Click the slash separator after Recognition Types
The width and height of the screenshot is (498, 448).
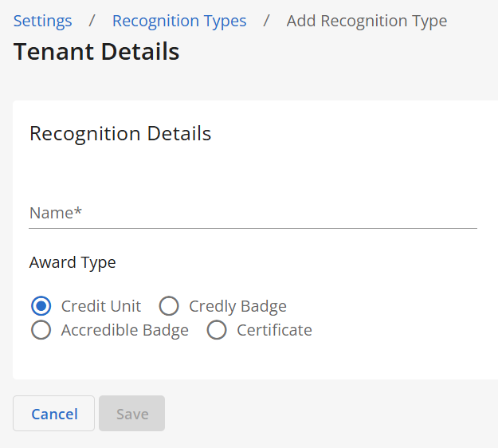coord(267,21)
